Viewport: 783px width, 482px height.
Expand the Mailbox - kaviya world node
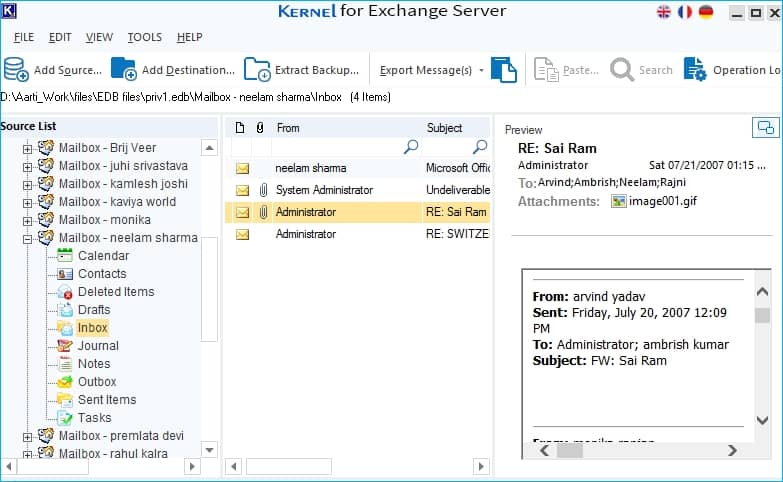tap(27, 203)
